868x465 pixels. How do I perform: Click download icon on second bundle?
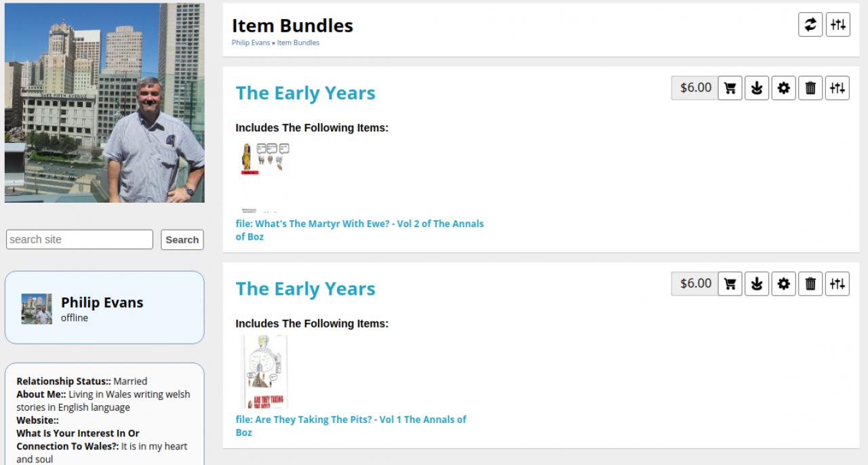(x=757, y=284)
